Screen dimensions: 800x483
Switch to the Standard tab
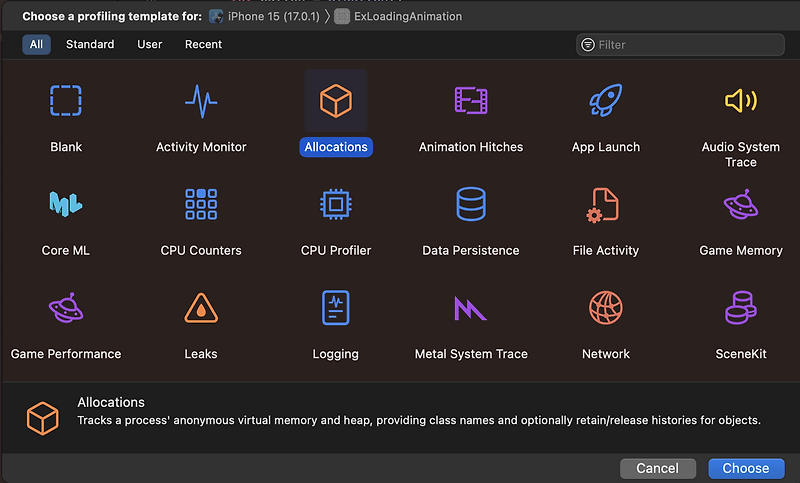point(90,45)
